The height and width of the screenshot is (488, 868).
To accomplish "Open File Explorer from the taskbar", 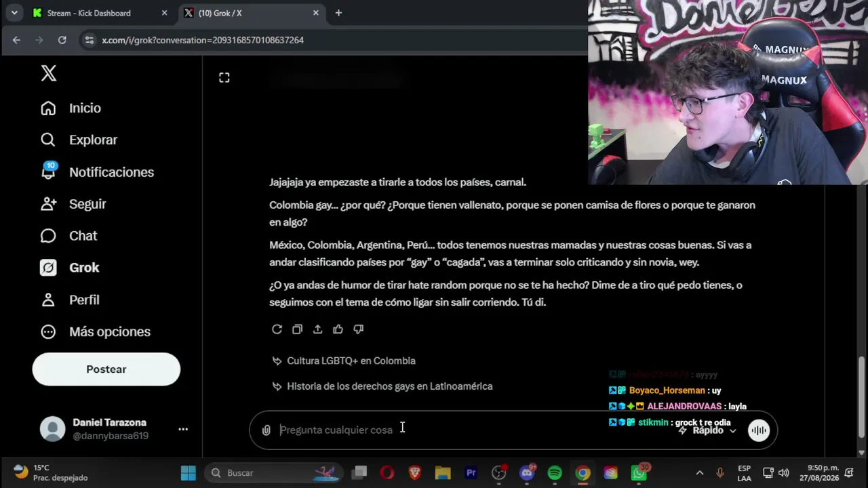I will point(443,473).
